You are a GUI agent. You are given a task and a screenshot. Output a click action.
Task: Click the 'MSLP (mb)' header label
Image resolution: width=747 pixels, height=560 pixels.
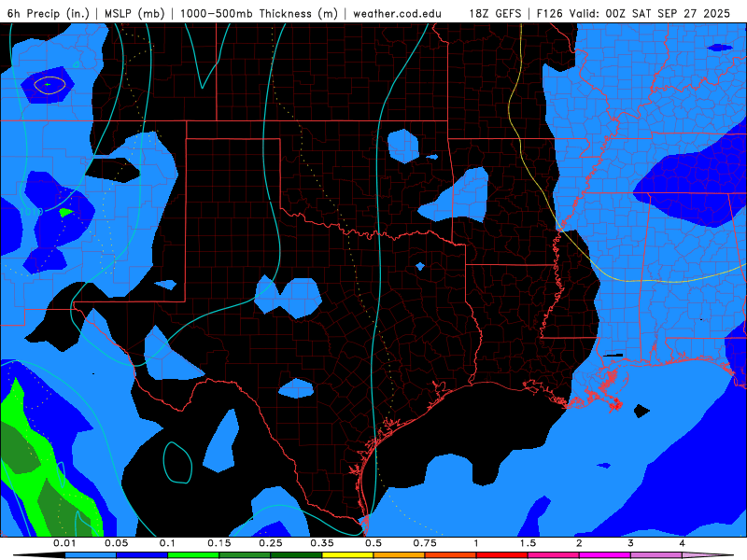134,13
